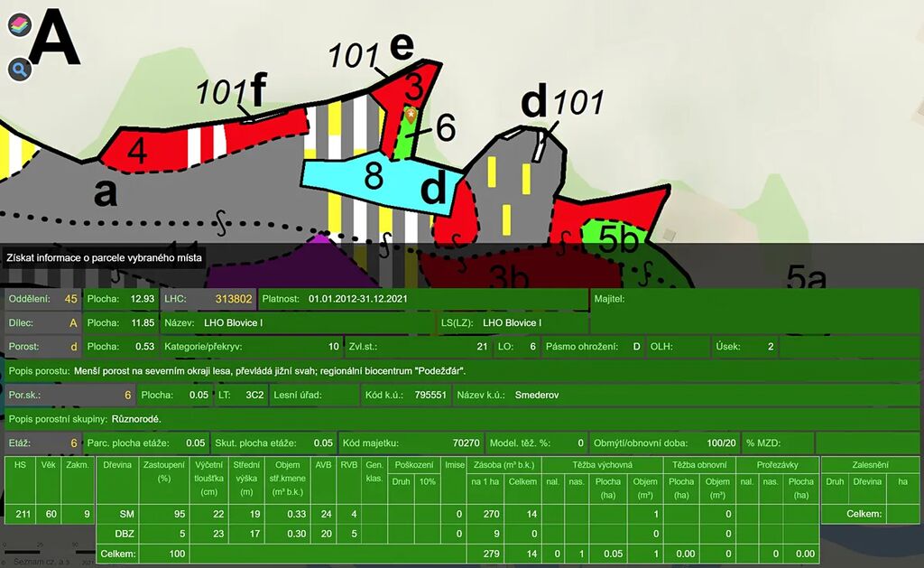Select red polygon numbered 3 on map

click(413, 88)
